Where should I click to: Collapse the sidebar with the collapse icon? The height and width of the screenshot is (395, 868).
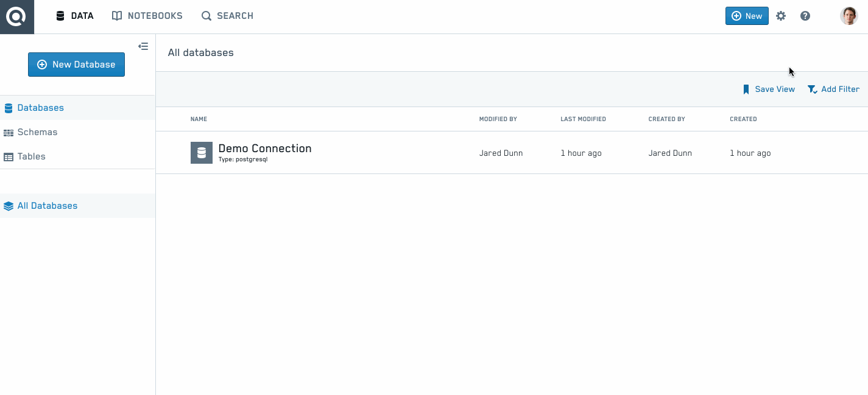143,46
